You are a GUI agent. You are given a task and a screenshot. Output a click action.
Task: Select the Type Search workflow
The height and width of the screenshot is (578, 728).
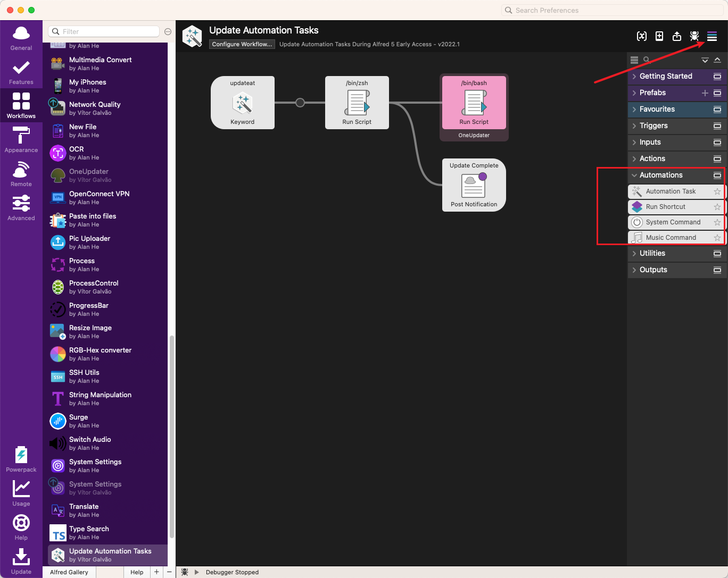107,533
